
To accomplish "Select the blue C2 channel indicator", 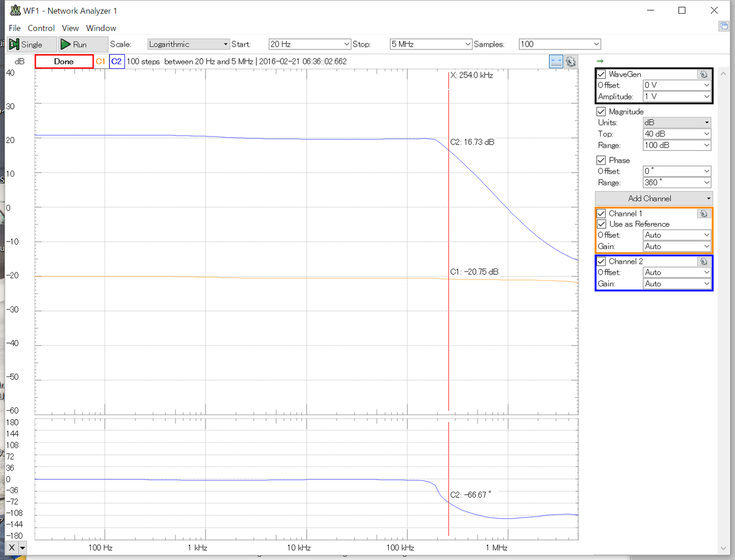I will point(117,61).
